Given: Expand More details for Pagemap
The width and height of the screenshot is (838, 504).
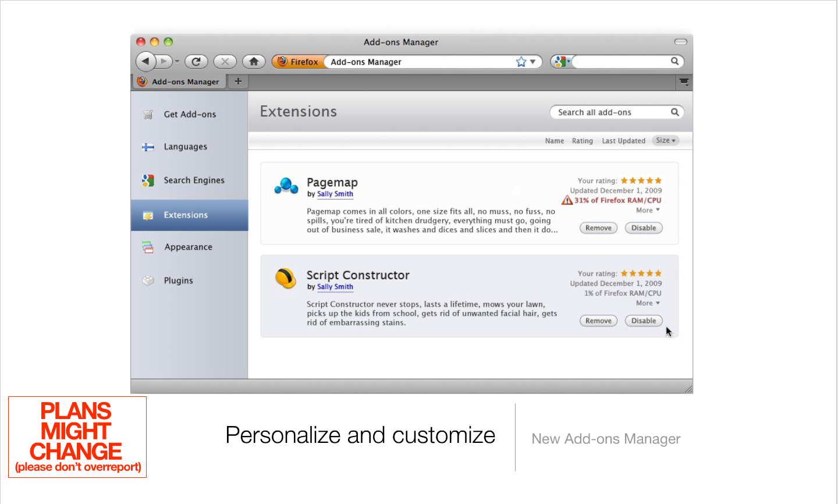Looking at the screenshot, I should pyautogui.click(x=648, y=210).
